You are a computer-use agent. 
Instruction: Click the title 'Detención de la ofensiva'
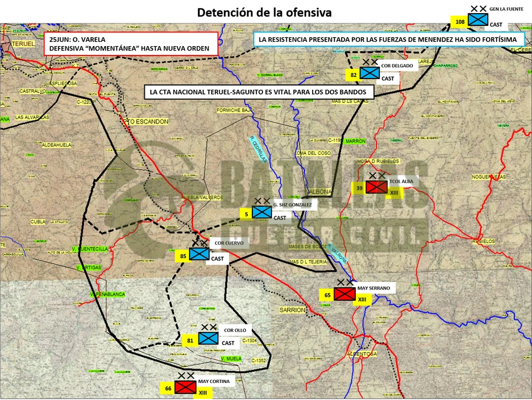(264, 12)
